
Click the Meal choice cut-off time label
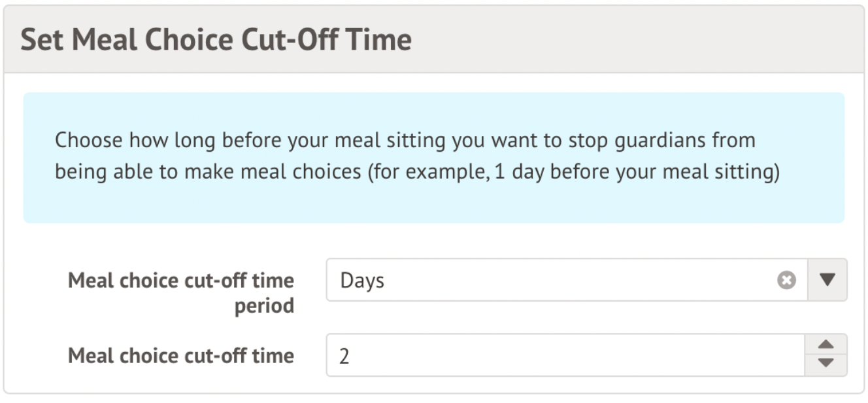click(181, 355)
